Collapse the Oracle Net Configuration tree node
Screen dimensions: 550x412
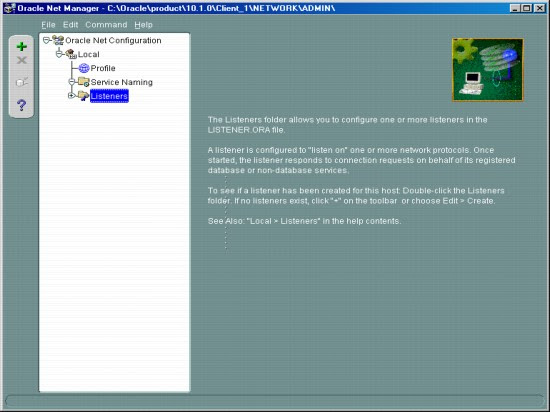(x=46, y=40)
